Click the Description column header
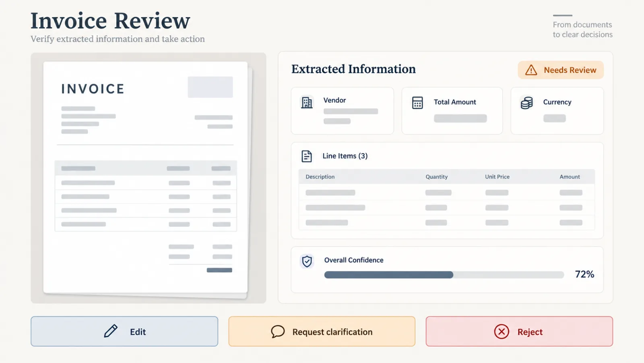Image resolution: width=644 pixels, height=363 pixels. (320, 177)
